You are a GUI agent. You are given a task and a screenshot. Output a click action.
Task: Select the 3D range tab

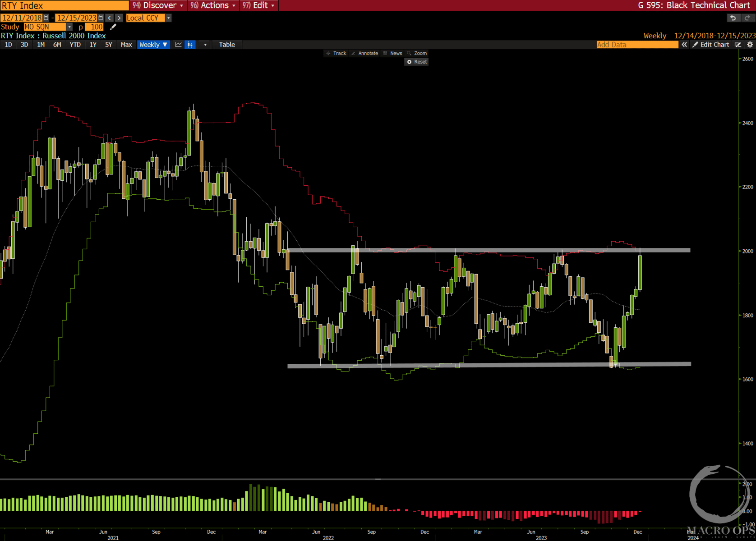[x=24, y=45]
